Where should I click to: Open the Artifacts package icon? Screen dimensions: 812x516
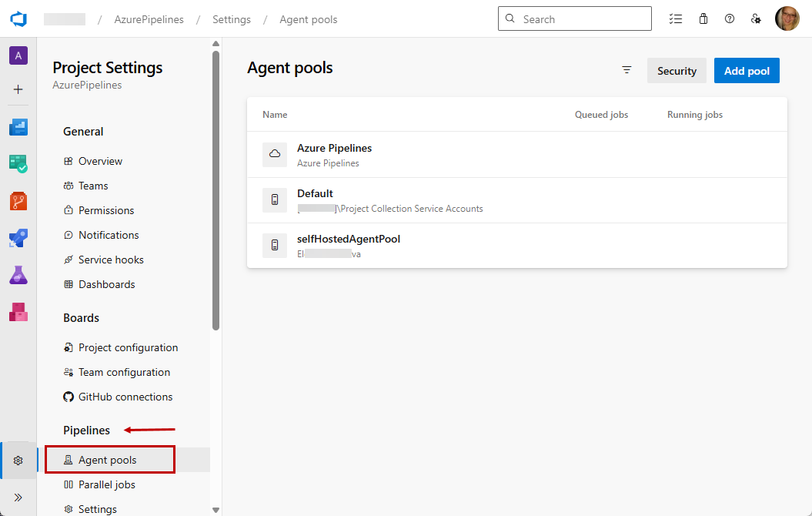(18, 312)
